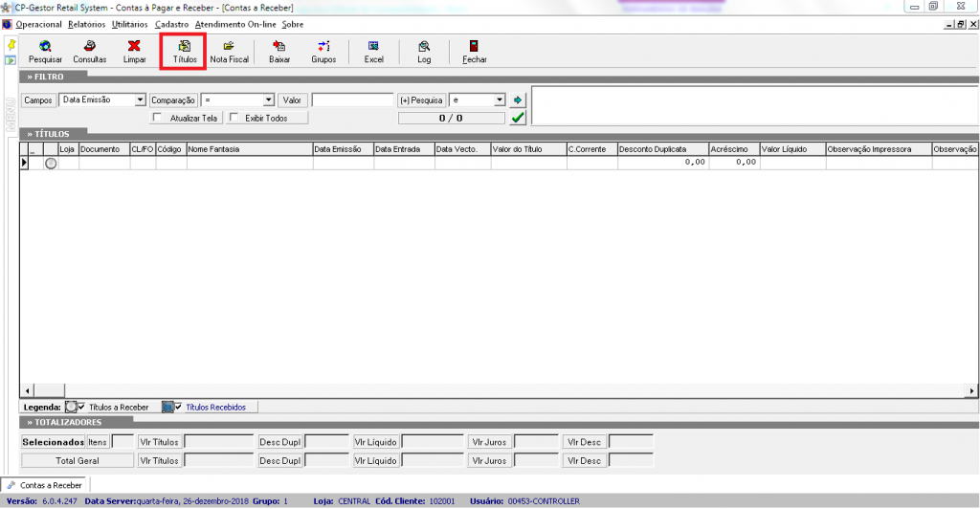Switch to the Contas a Receber tab

pyautogui.click(x=45, y=485)
